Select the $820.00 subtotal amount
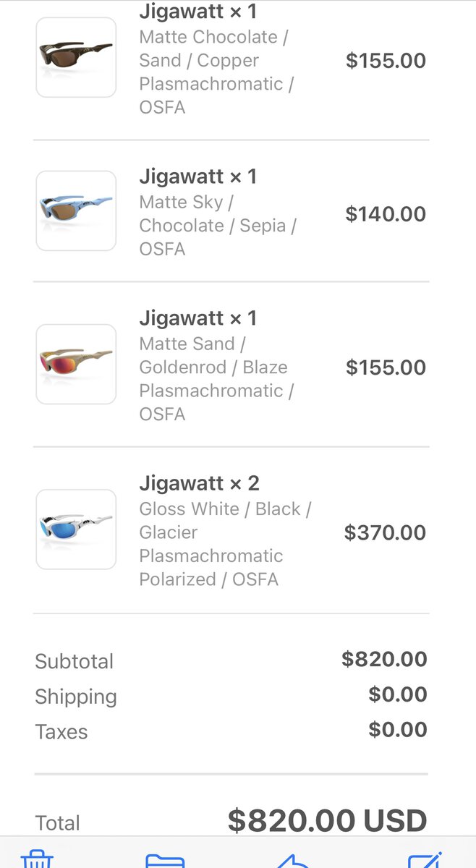This screenshot has height=868, width=476. click(384, 659)
